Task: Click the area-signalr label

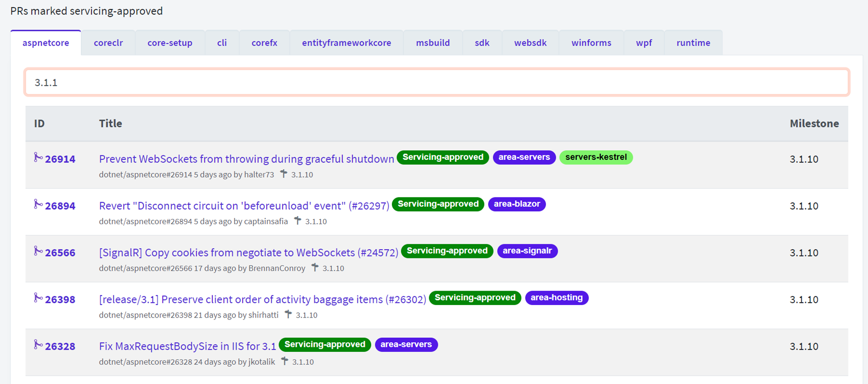Action: pos(527,251)
